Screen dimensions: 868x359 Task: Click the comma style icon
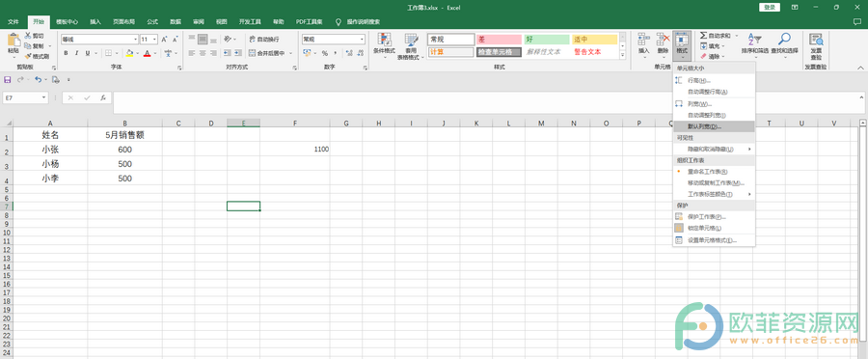[x=336, y=53]
